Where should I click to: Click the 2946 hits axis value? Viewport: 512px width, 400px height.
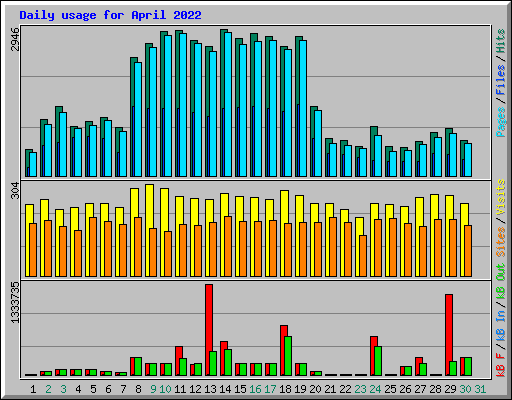pos(15,39)
